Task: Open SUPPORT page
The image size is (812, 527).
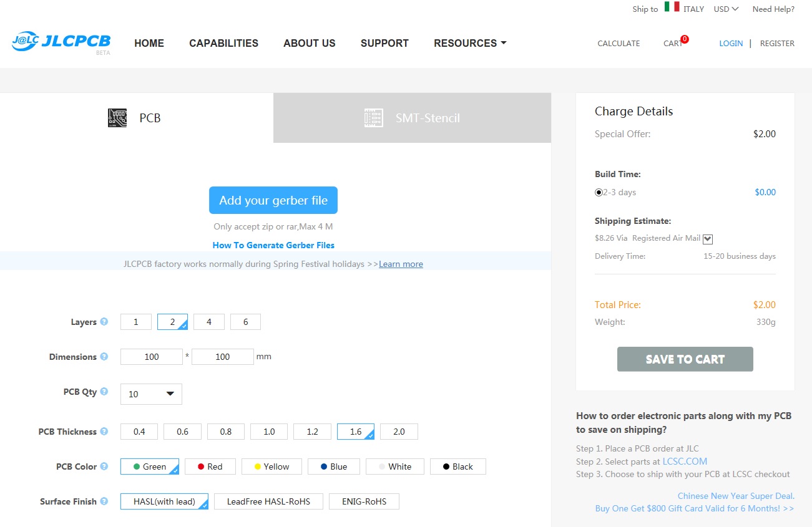Action: pyautogui.click(x=384, y=43)
